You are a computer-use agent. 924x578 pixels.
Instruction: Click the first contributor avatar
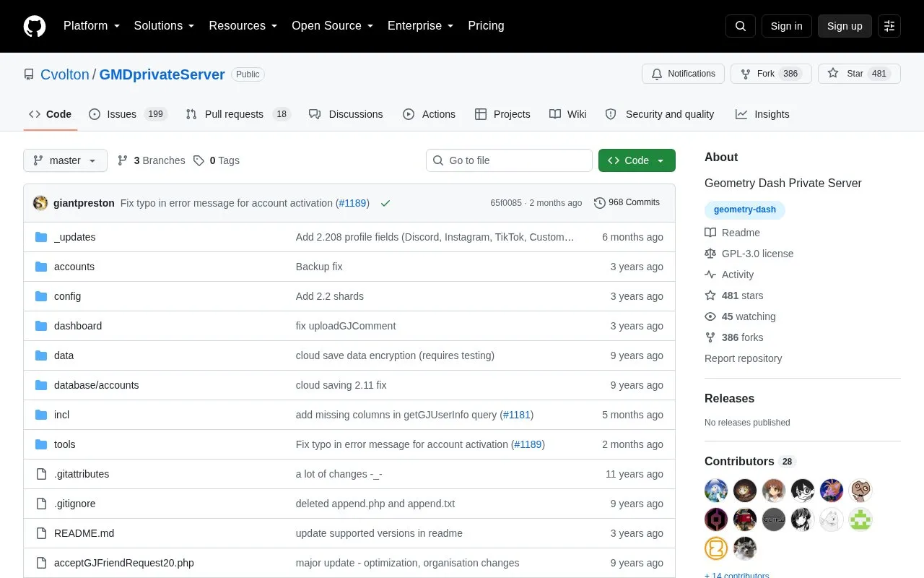pyautogui.click(x=716, y=491)
